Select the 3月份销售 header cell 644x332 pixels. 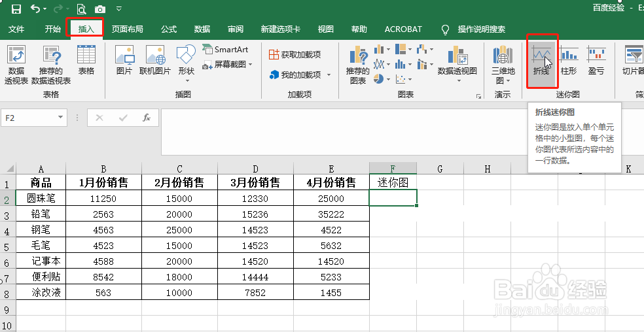point(255,182)
